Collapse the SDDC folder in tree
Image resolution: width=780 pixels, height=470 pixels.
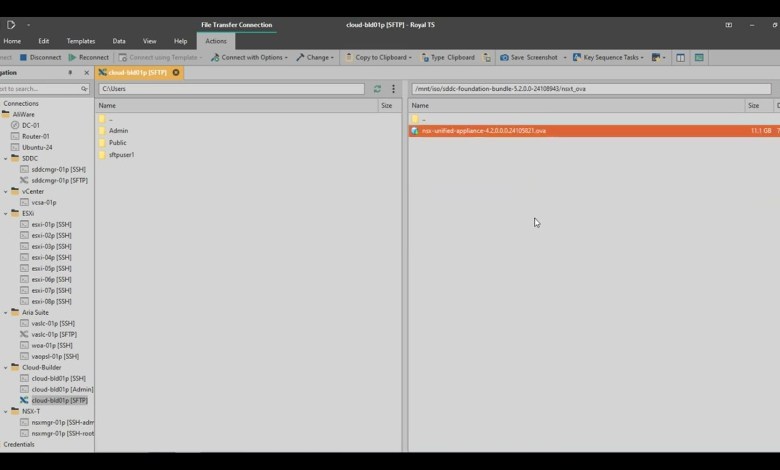(x=5, y=159)
